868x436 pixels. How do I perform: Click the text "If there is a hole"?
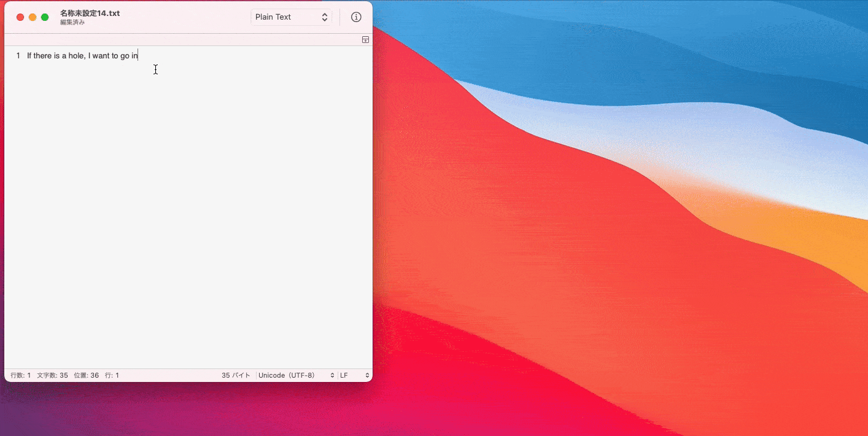coord(55,56)
